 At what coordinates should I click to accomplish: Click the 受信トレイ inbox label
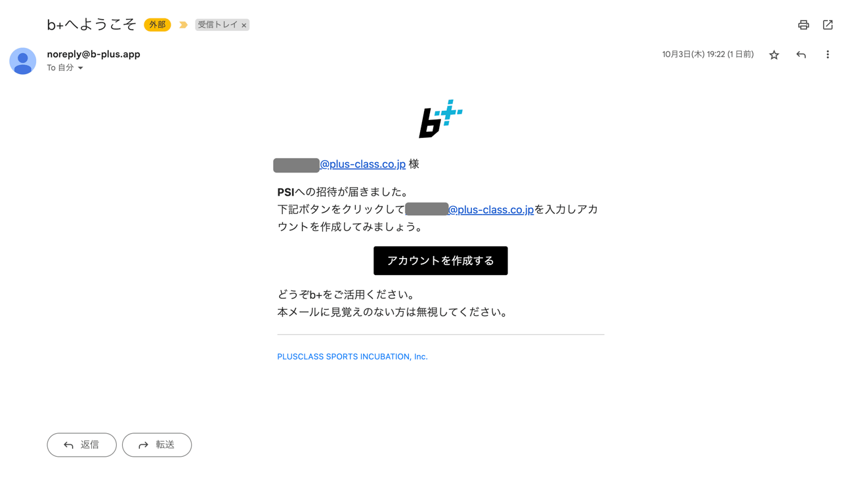tap(217, 25)
